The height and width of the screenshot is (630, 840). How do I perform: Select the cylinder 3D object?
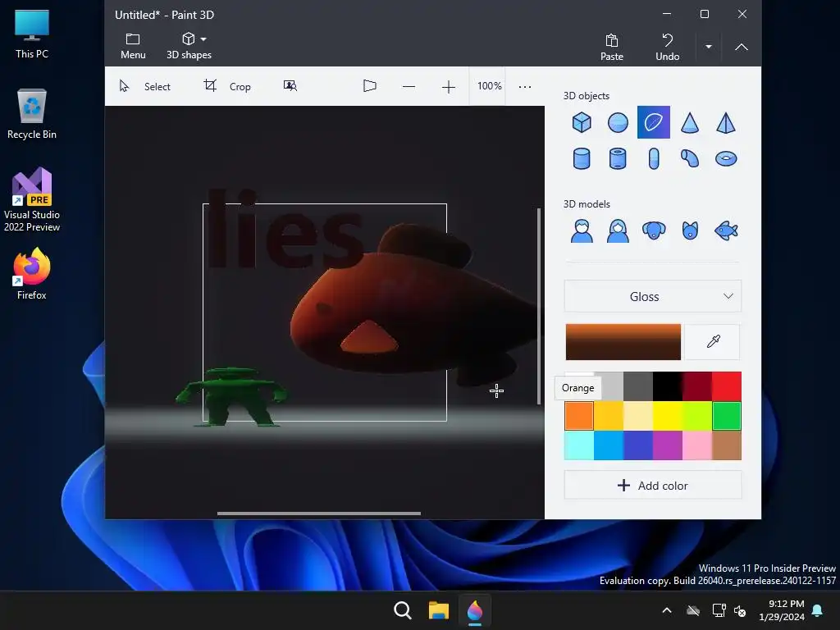click(x=582, y=158)
